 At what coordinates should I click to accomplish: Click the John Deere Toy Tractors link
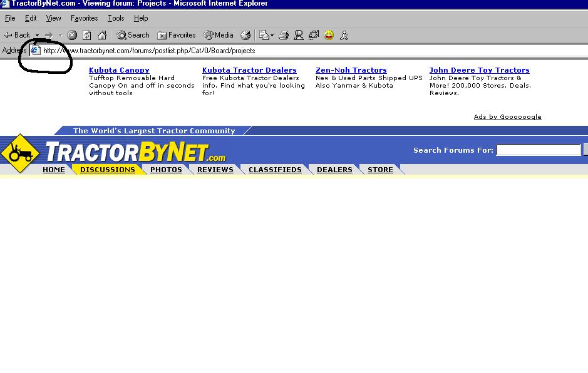point(479,70)
